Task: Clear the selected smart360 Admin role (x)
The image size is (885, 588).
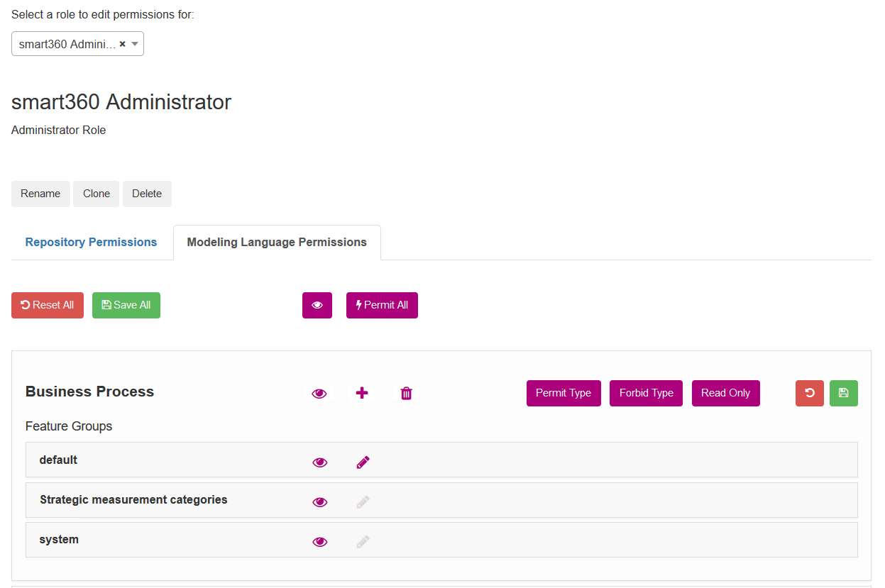Action: pyautogui.click(x=122, y=44)
